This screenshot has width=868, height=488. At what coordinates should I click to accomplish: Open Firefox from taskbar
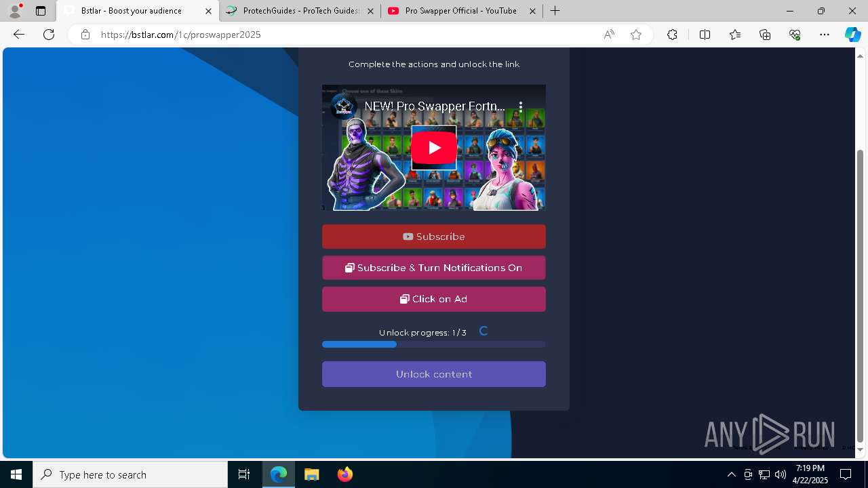click(344, 474)
